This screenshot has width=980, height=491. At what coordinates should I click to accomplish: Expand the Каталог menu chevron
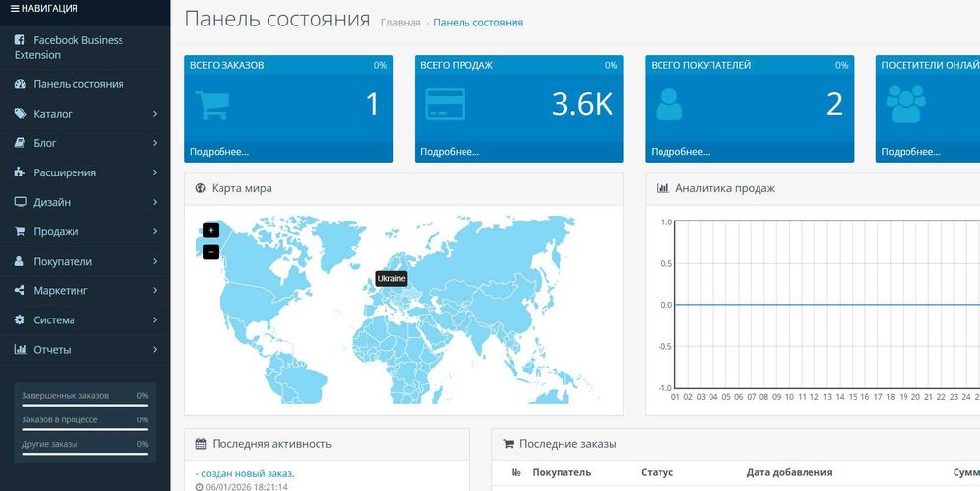click(155, 114)
